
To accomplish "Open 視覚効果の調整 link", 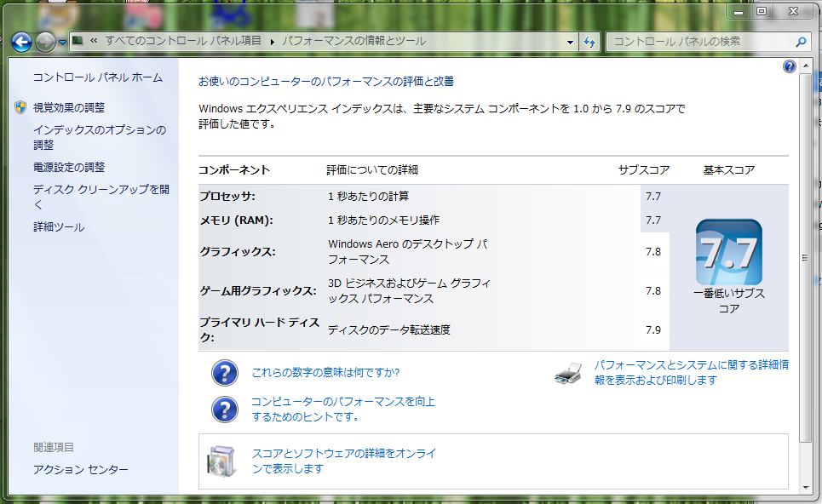I will (x=69, y=107).
